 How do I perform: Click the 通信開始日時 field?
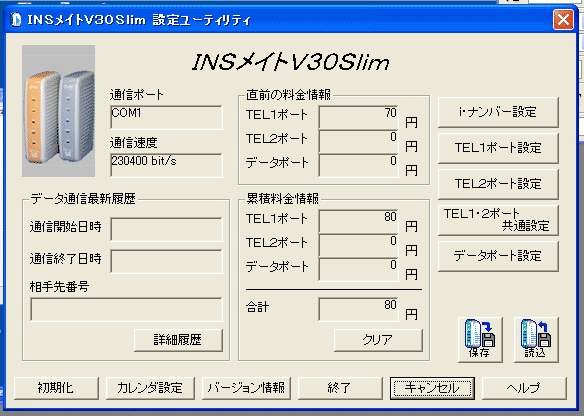tap(166, 229)
